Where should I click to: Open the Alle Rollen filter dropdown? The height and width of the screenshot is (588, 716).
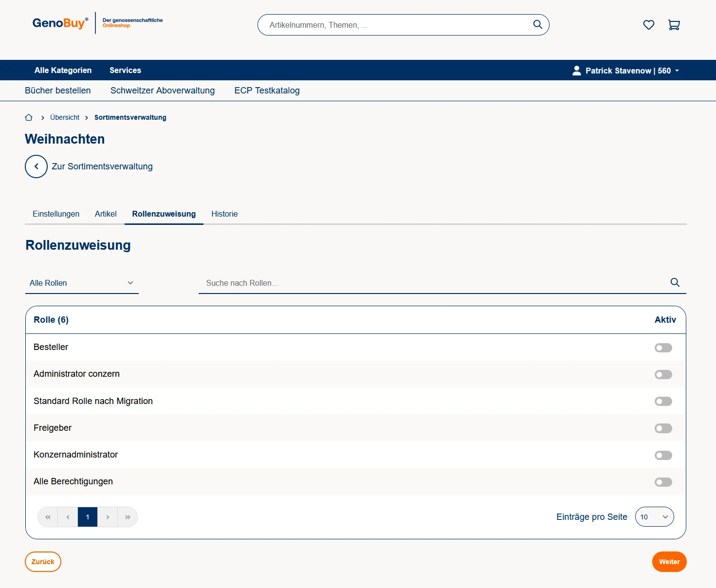click(82, 283)
